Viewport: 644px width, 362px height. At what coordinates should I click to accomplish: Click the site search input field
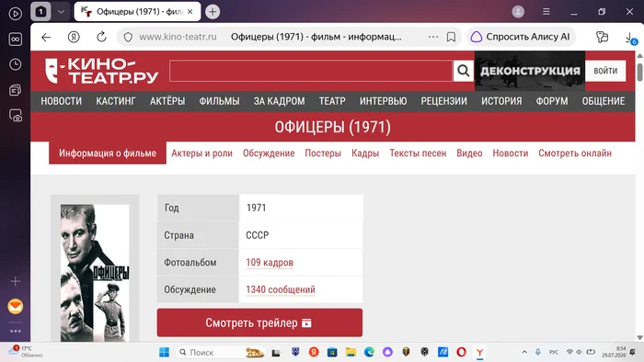(311, 71)
